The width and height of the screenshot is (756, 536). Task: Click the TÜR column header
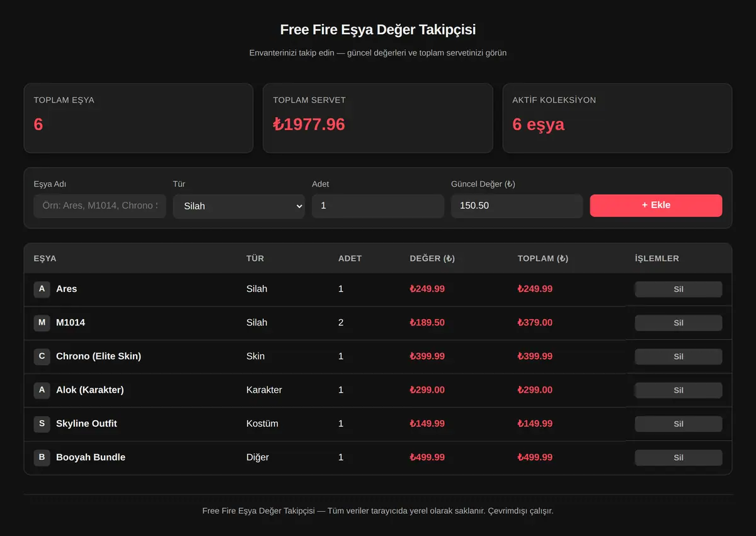pos(255,259)
